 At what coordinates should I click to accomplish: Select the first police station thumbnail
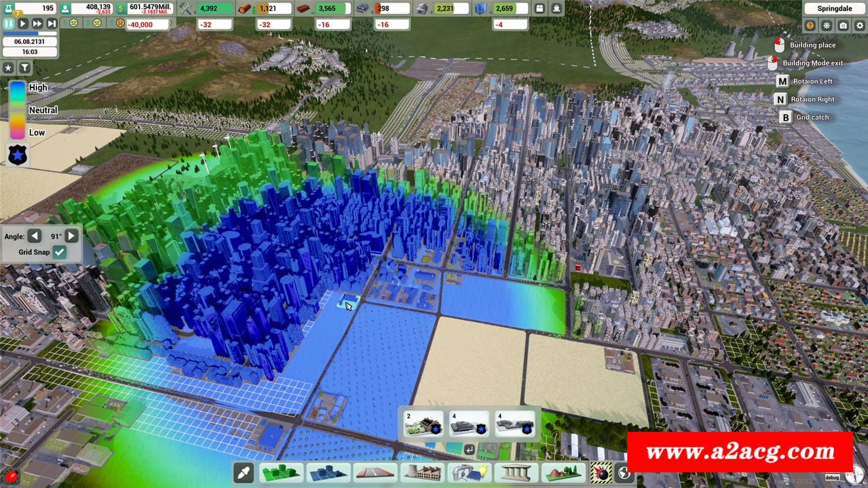click(x=424, y=424)
